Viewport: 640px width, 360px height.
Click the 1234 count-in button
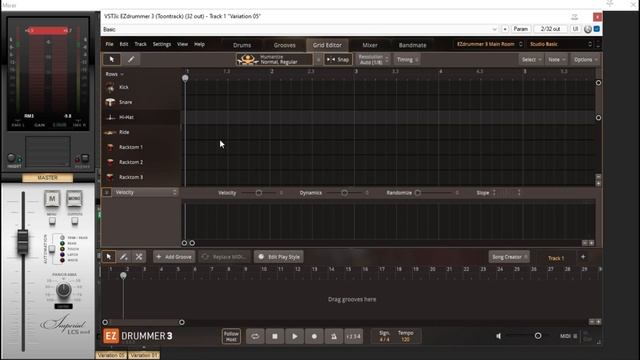[353, 336]
